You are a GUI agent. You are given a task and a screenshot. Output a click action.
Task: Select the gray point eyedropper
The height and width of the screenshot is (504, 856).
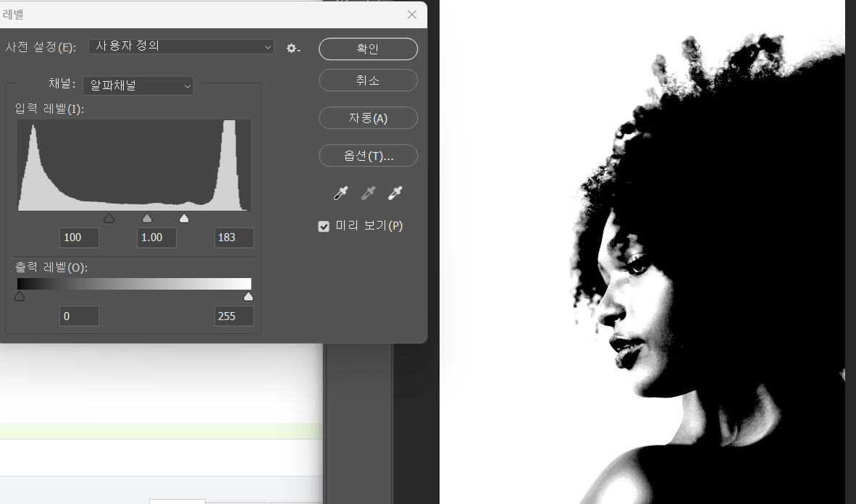[368, 193]
